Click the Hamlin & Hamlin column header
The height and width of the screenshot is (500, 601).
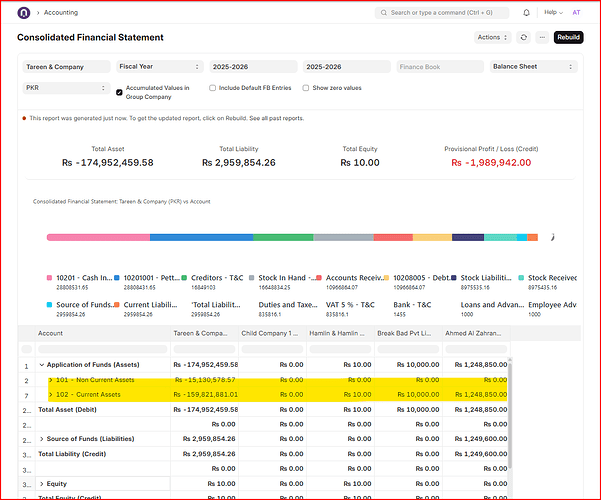pos(340,334)
